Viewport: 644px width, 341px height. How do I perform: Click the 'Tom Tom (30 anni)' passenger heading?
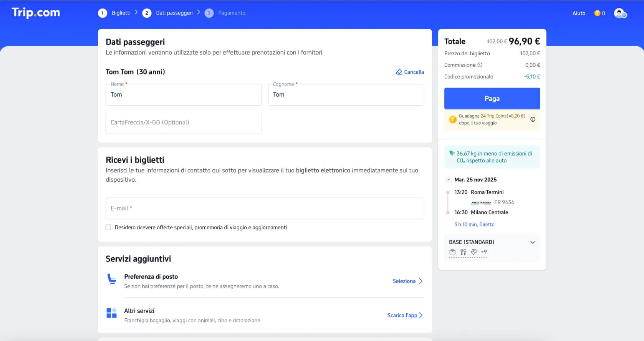(135, 72)
